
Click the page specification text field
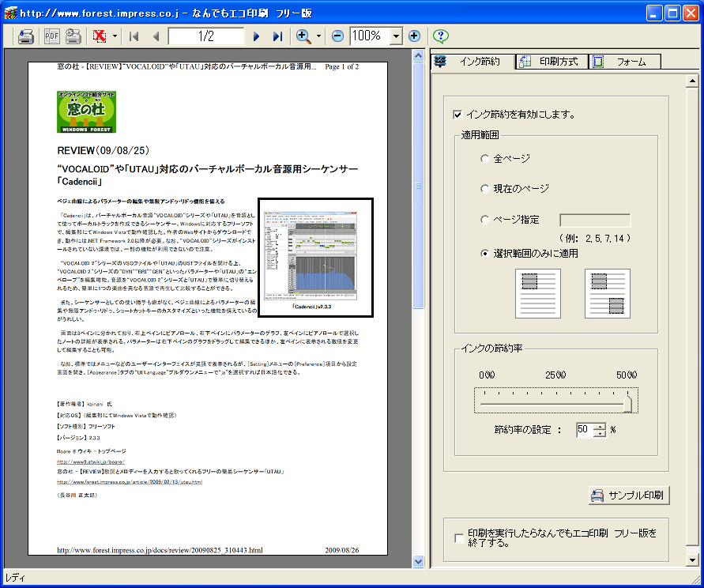click(x=595, y=220)
